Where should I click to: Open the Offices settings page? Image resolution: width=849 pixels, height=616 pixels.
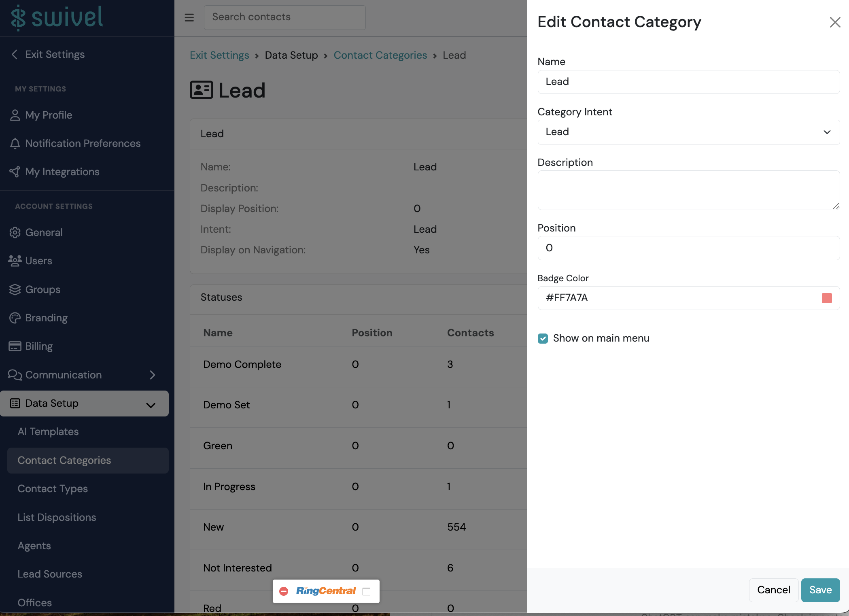(35, 603)
